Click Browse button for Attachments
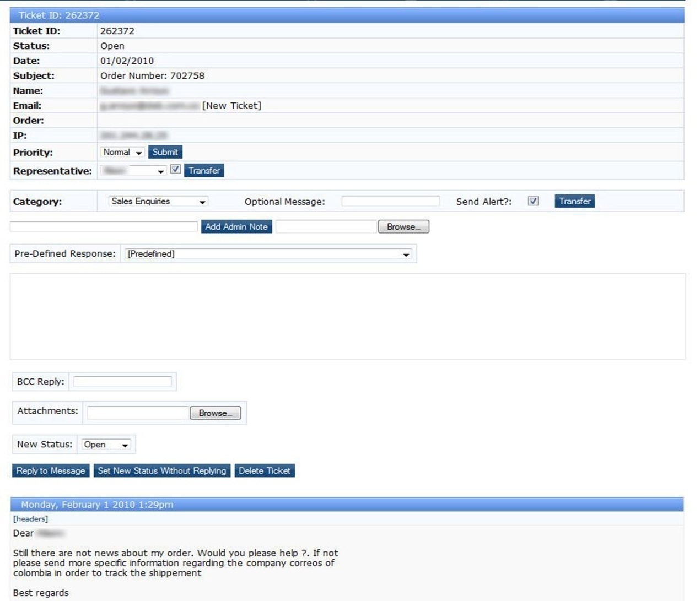 click(215, 413)
